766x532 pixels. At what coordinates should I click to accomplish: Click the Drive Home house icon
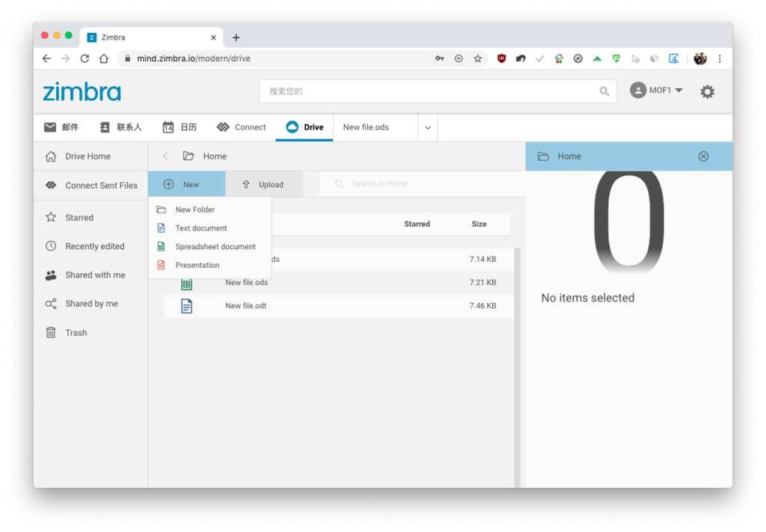click(51, 156)
